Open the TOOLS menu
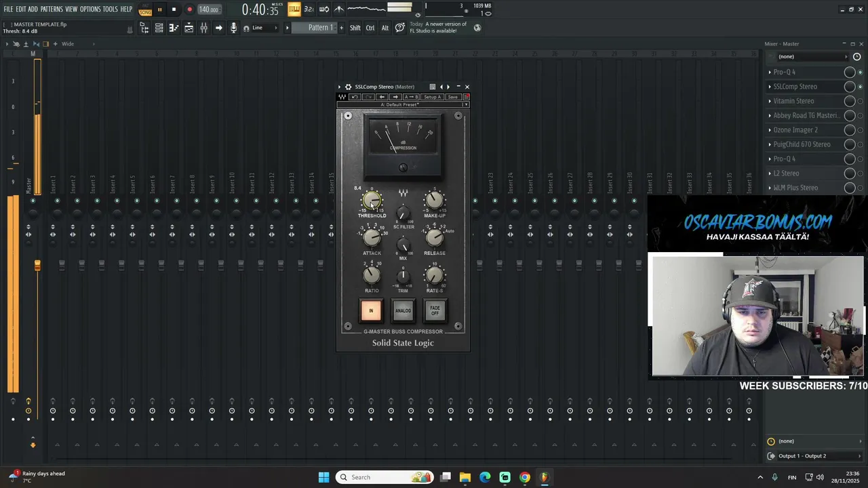The image size is (868, 488). [111, 9]
